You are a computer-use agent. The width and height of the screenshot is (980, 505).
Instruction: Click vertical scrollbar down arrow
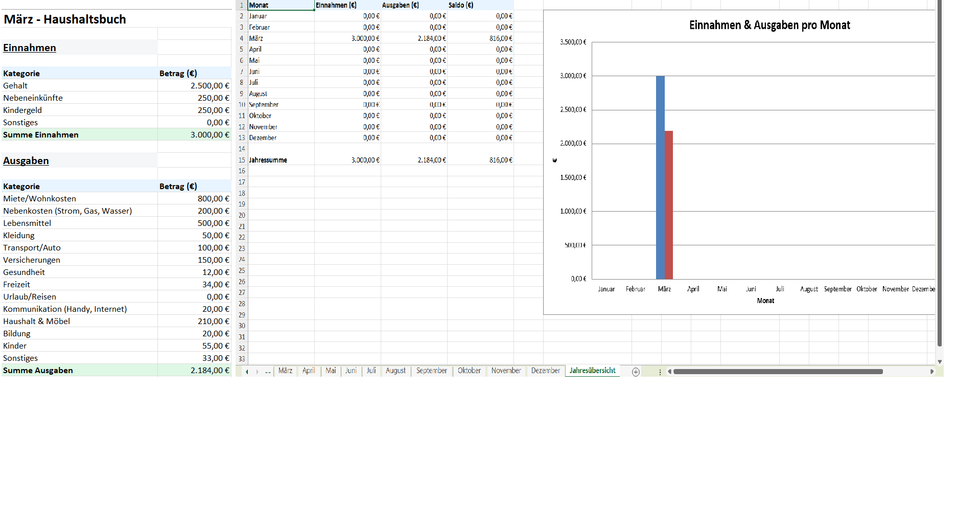point(939,361)
